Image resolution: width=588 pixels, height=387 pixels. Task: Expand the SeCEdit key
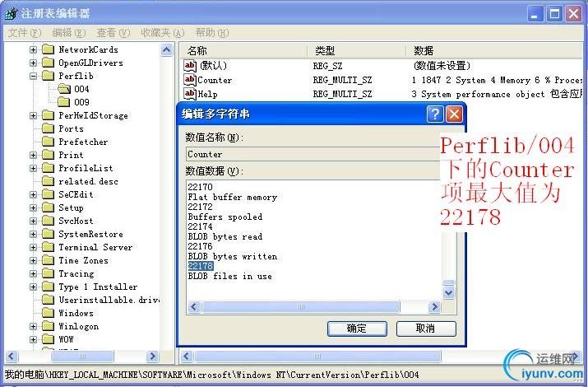[34, 194]
